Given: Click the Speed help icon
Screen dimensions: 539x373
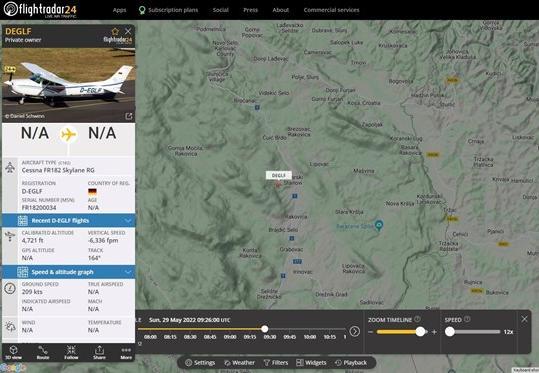Looking at the screenshot, I should coord(467,319).
